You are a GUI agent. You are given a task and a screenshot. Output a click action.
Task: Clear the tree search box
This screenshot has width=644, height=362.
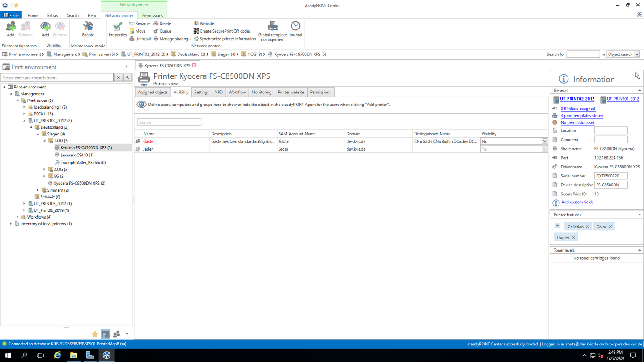click(119, 78)
